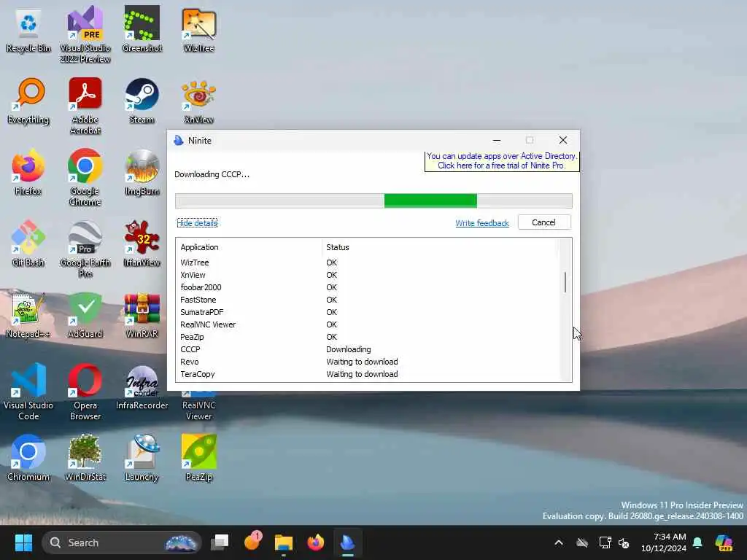Select the Google Chrome desktop icon
Image resolution: width=747 pixels, height=560 pixels.
[85, 177]
